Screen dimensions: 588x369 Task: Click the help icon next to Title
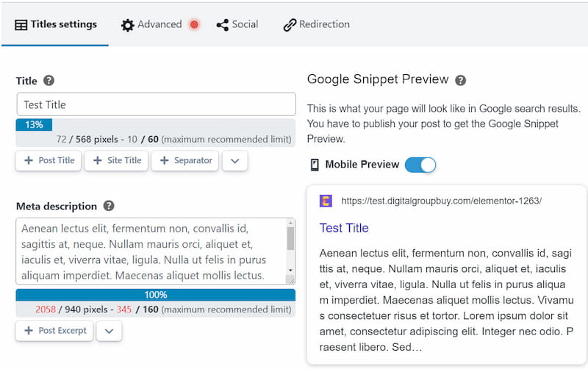pyautogui.click(x=49, y=81)
